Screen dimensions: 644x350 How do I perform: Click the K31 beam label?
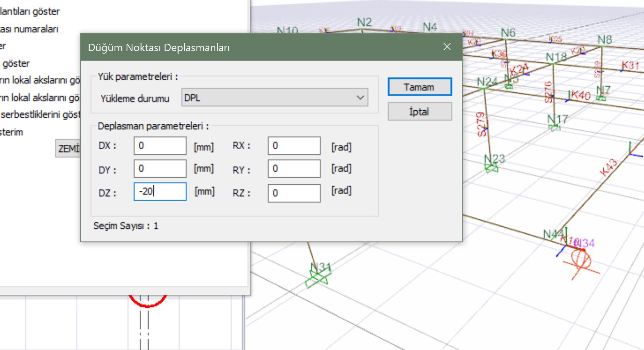pyautogui.click(x=630, y=65)
